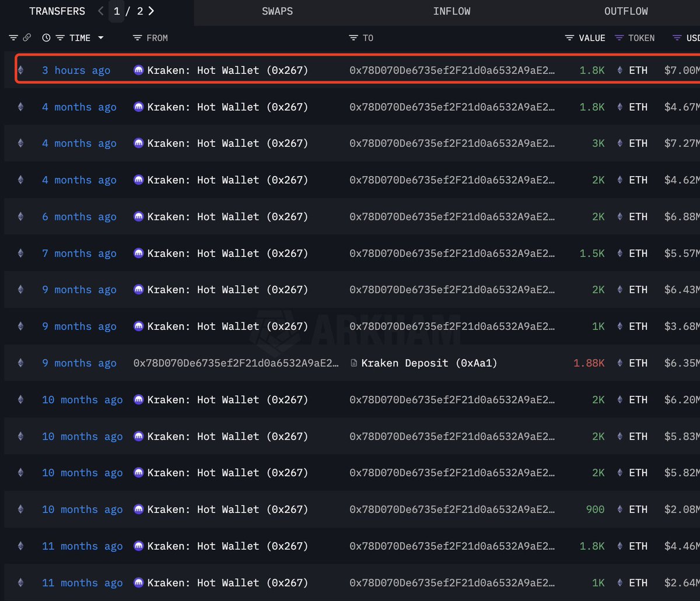The height and width of the screenshot is (601, 700).
Task: Open the TO column filter
Action: (x=353, y=38)
